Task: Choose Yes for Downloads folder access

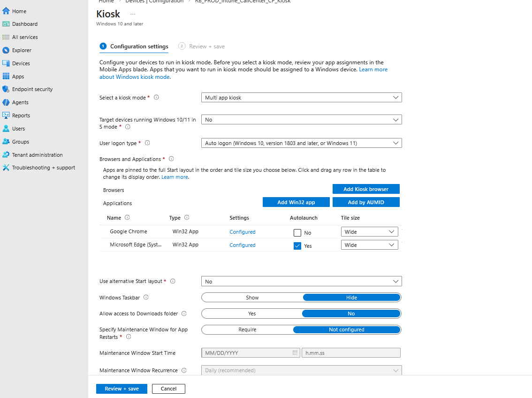Action: coord(252,314)
